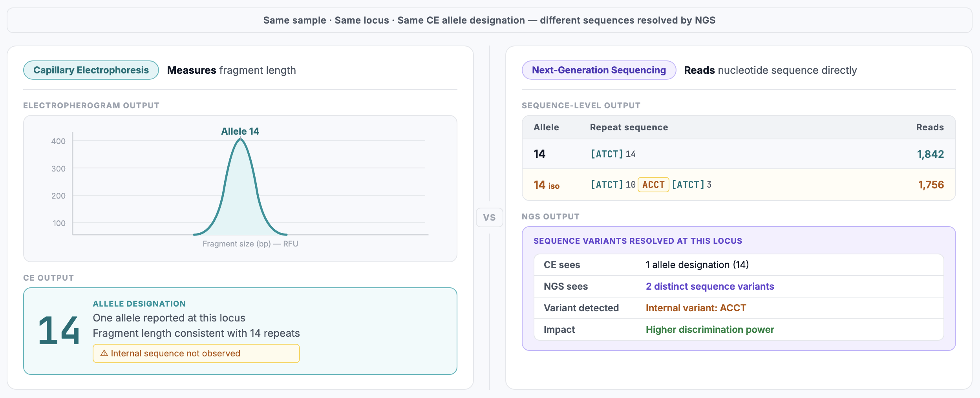The height and width of the screenshot is (398, 980).
Task: Click the warning triangle icon in CE output
Action: pos(104,353)
